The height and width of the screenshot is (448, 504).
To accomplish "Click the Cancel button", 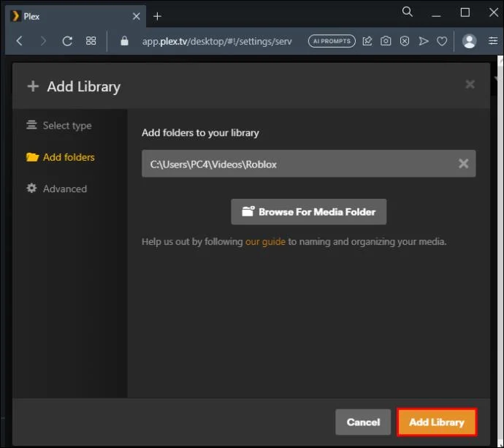I will [x=363, y=422].
